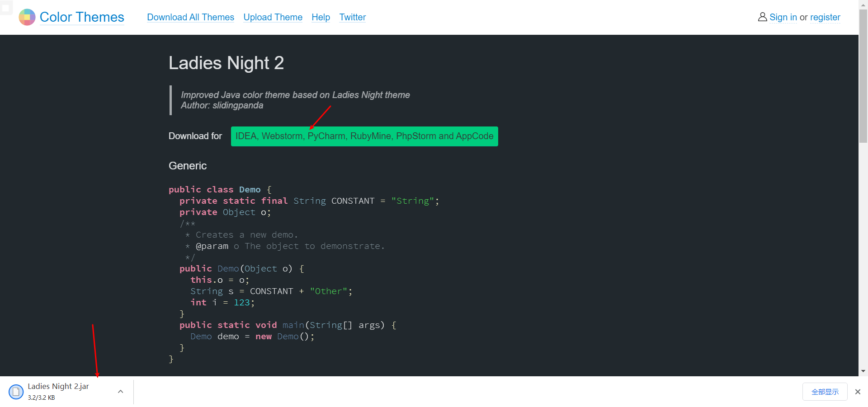Click the jar file icon in download bar
868x407 pixels.
click(16, 392)
